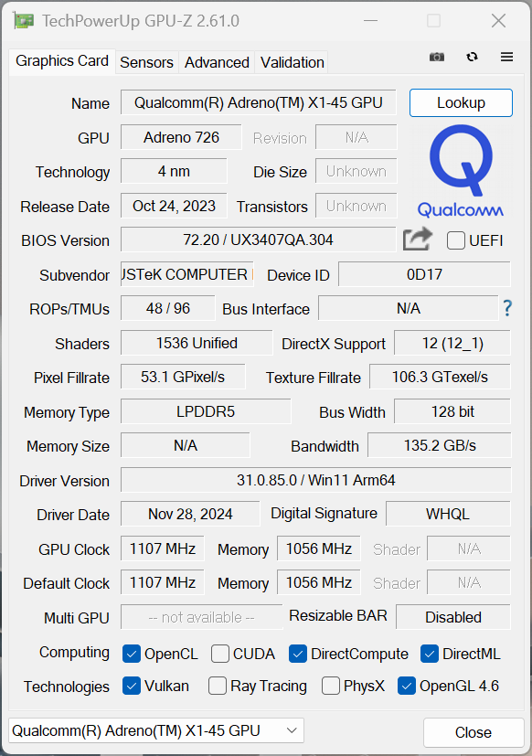Switch to the Sensors tab
532x756 pixels.
[146, 62]
